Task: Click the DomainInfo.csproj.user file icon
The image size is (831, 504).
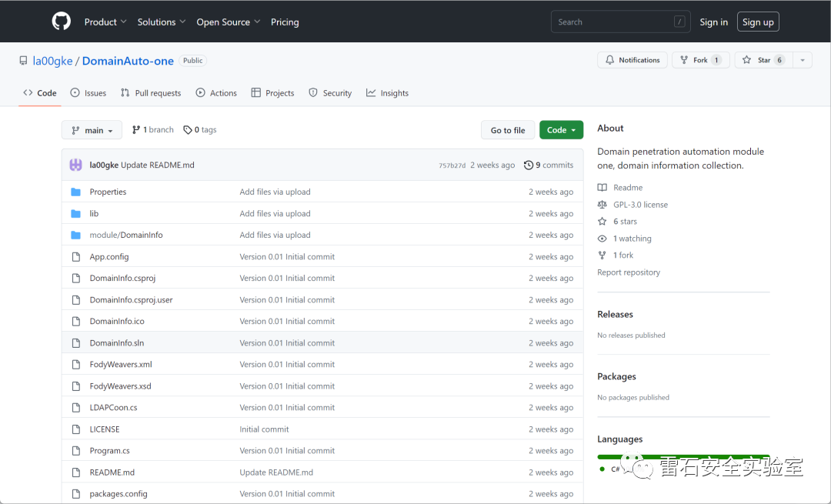Action: pyautogui.click(x=75, y=299)
